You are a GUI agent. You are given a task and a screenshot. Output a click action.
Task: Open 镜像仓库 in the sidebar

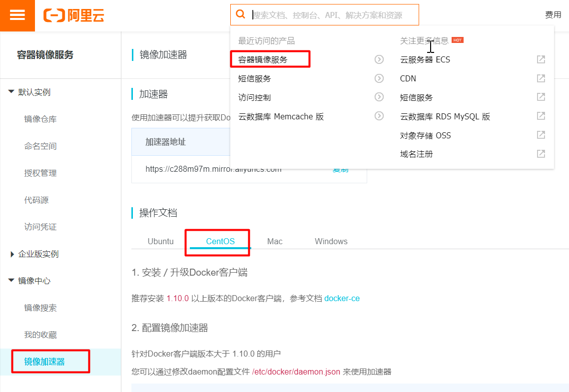pos(40,119)
